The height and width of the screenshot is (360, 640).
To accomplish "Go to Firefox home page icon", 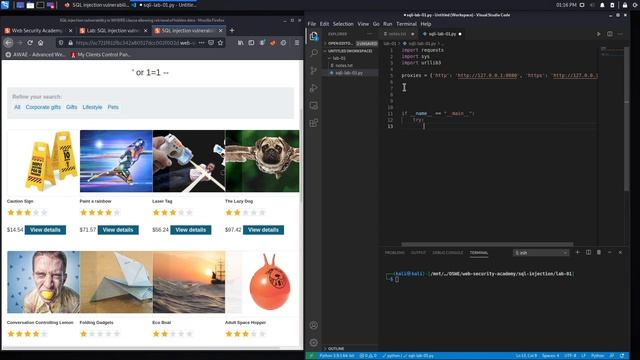I will click(x=40, y=42).
